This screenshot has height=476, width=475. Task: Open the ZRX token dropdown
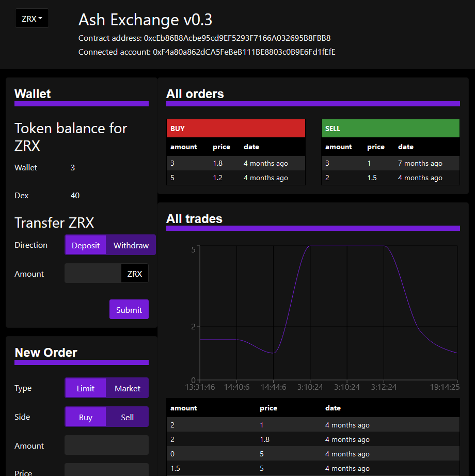[x=31, y=19]
